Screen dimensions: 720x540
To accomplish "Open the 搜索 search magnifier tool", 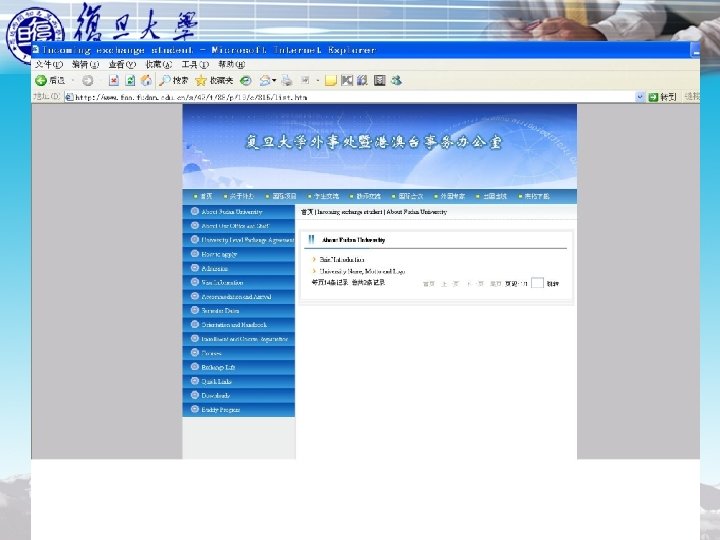I will click(x=173, y=81).
